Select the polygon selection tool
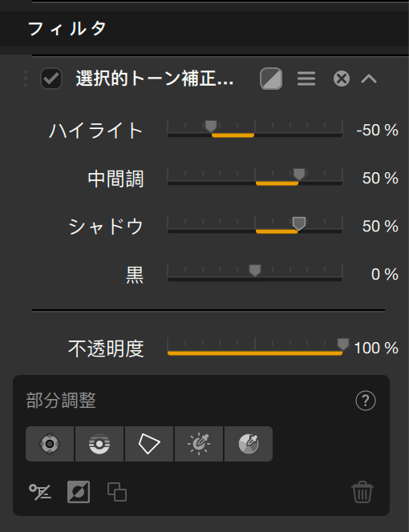The image size is (409, 532). coord(149,444)
